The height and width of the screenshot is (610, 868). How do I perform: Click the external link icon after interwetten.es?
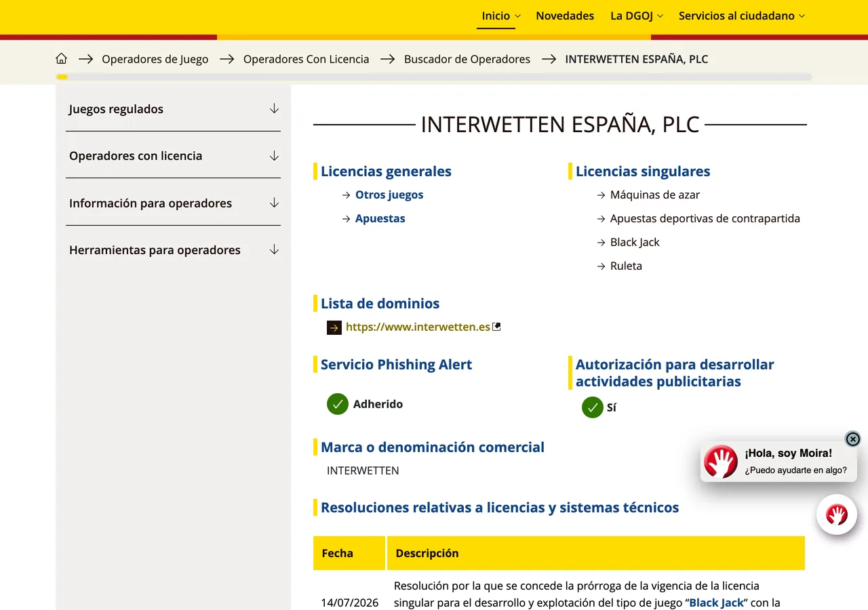click(496, 327)
